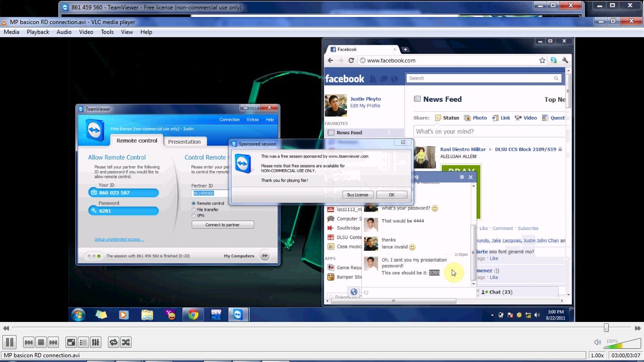Open the Playback menu in VLC

(38, 32)
